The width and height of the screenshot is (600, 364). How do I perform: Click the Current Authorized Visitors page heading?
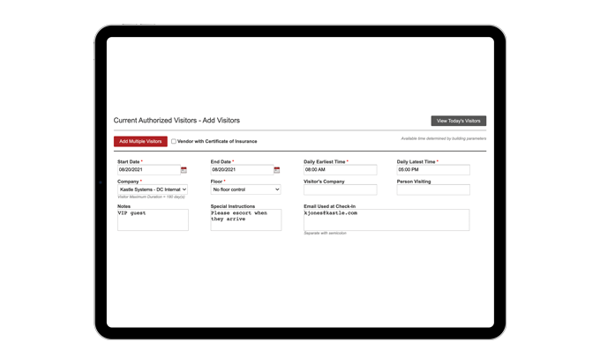176,120
